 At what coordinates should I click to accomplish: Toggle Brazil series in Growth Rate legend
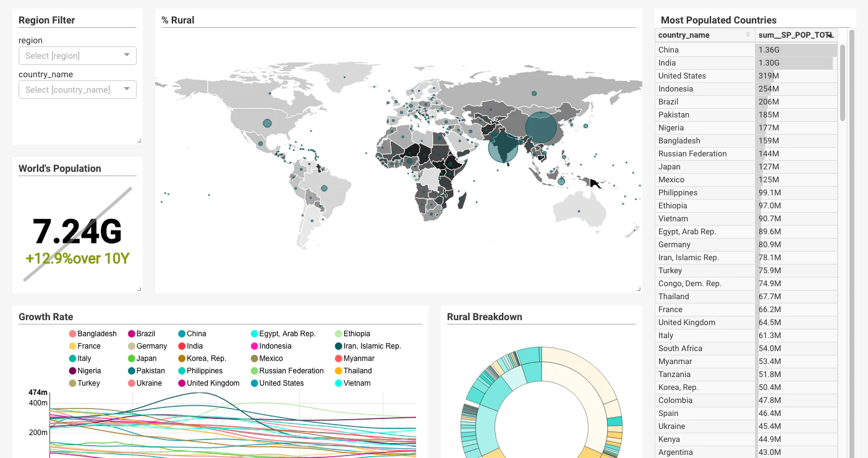coord(142,334)
